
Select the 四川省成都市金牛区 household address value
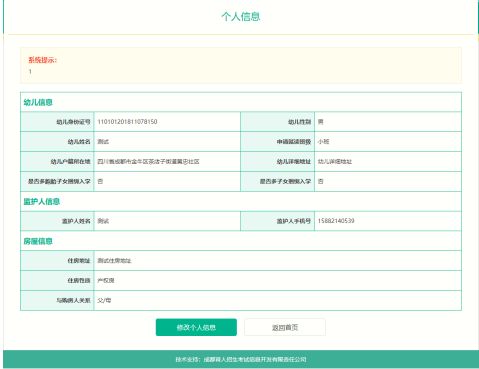coord(148,162)
